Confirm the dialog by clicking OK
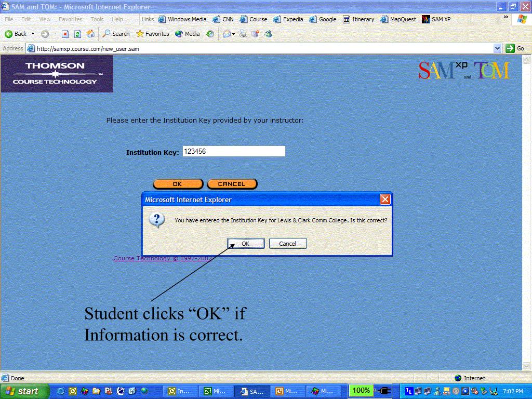The width and height of the screenshot is (532, 399). pyautogui.click(x=246, y=243)
